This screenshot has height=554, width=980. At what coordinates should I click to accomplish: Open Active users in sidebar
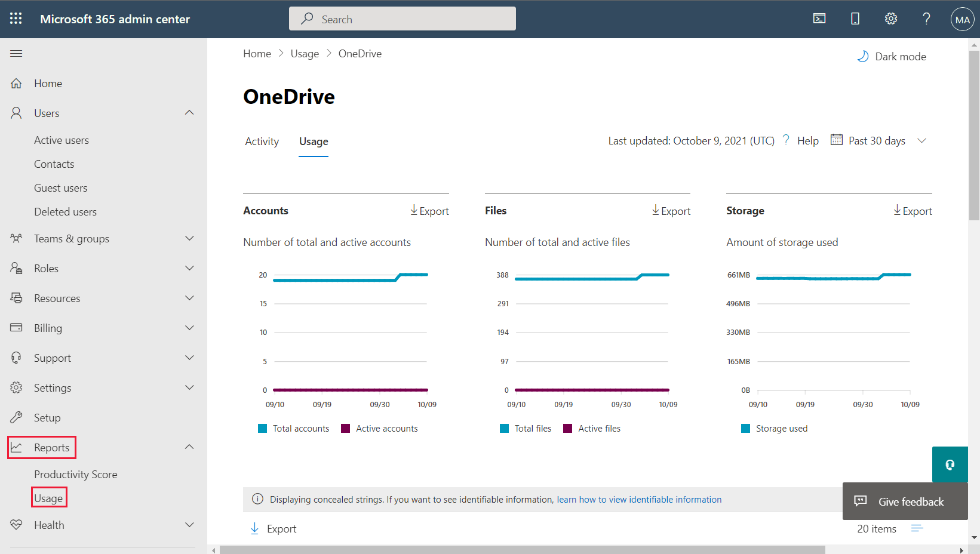tap(62, 140)
